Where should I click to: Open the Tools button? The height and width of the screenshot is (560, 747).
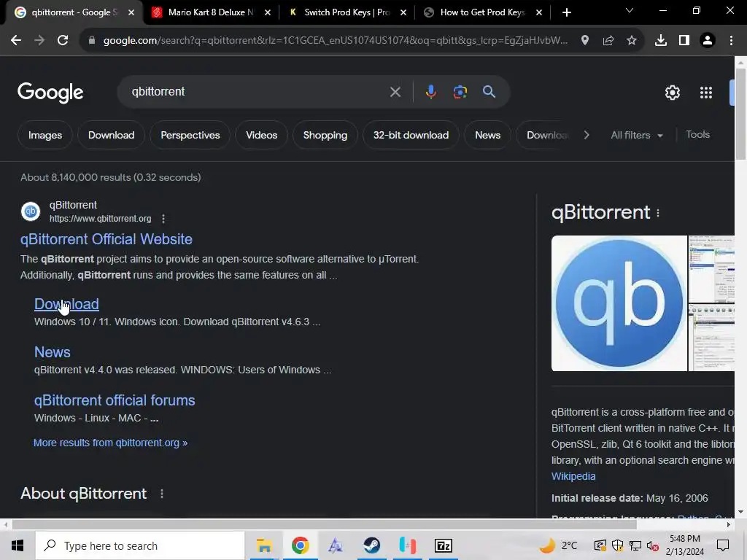(x=697, y=135)
